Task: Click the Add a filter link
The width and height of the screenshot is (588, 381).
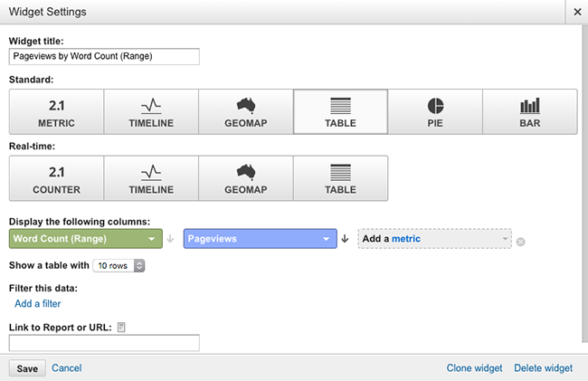Action: [x=37, y=304]
